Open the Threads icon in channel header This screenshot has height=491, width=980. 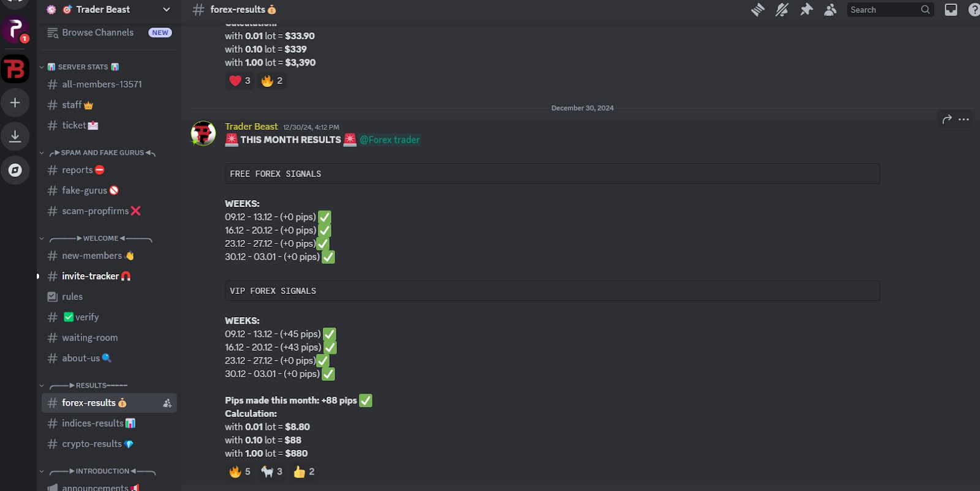pyautogui.click(x=758, y=10)
